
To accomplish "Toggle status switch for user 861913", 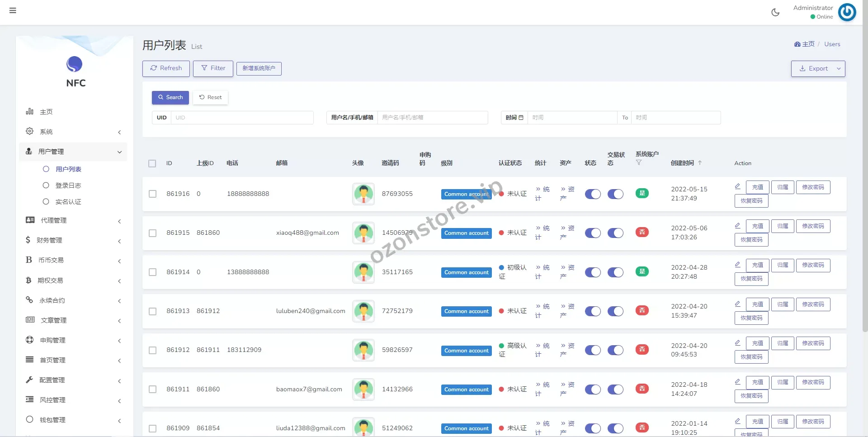I will pos(592,311).
